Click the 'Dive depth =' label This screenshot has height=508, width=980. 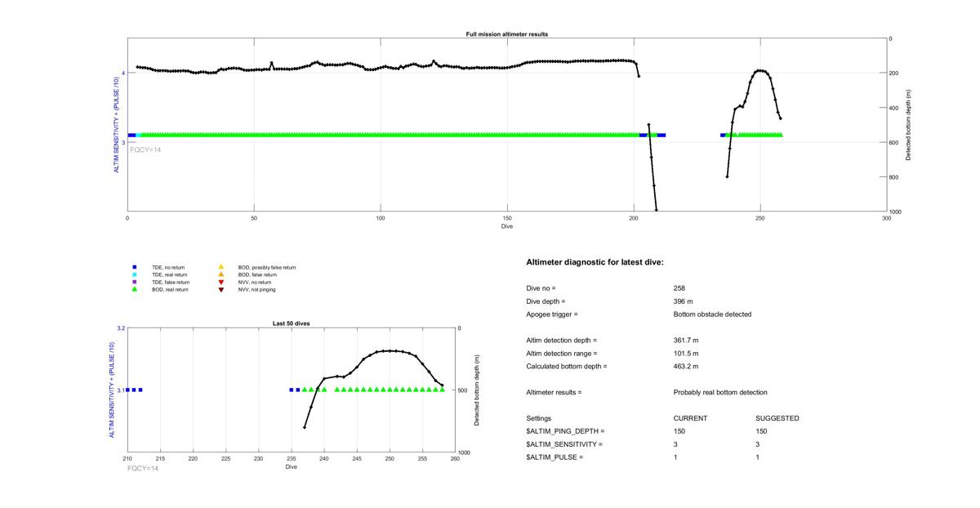[x=546, y=301]
